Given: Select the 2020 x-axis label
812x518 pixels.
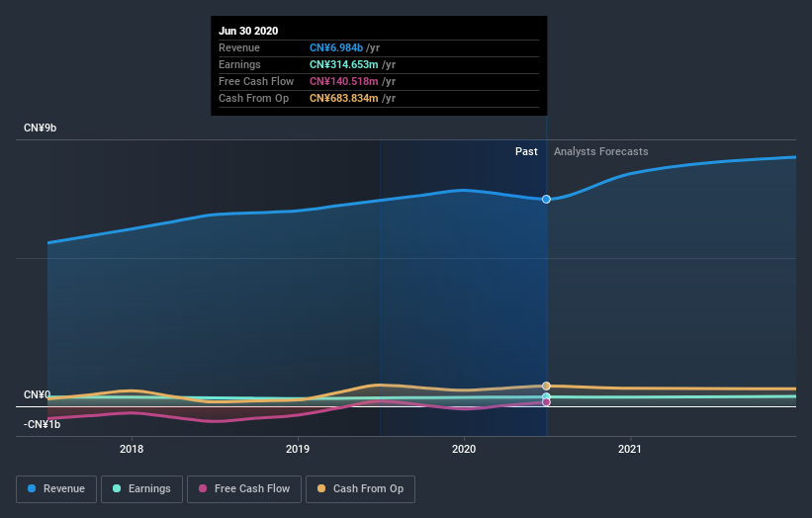Looking at the screenshot, I should 464,449.
